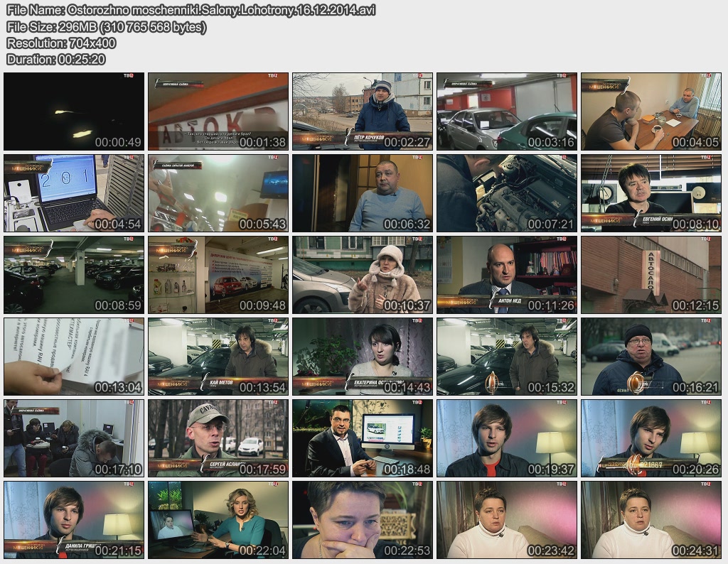Click the thumbnail timestamped 00:00:49
Viewport: 728px width, 564px height.
[x=74, y=111]
